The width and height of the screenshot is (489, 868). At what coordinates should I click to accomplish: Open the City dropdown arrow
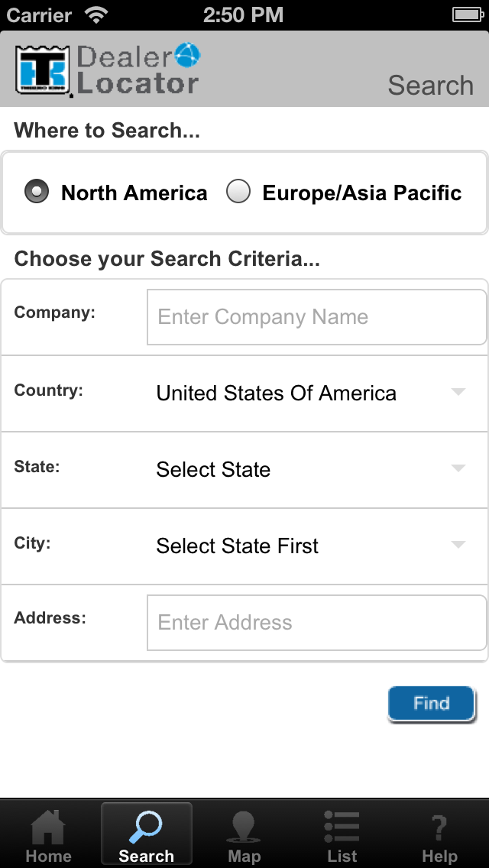point(458,546)
